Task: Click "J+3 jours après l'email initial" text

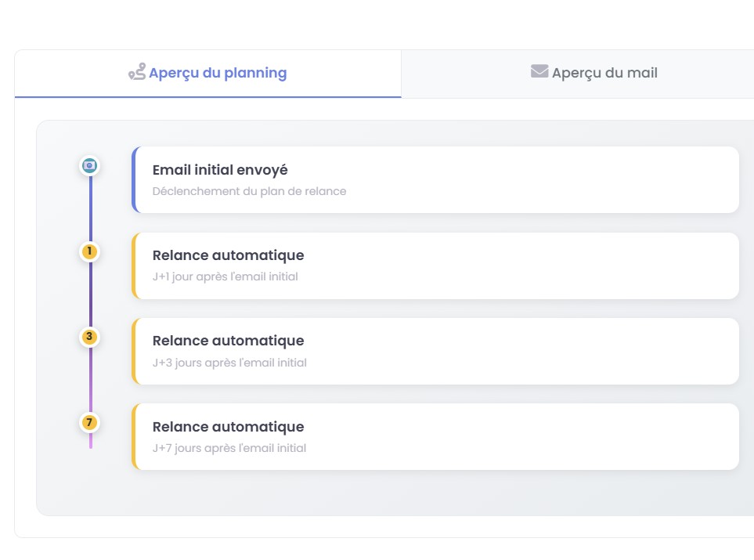Action: tap(229, 363)
